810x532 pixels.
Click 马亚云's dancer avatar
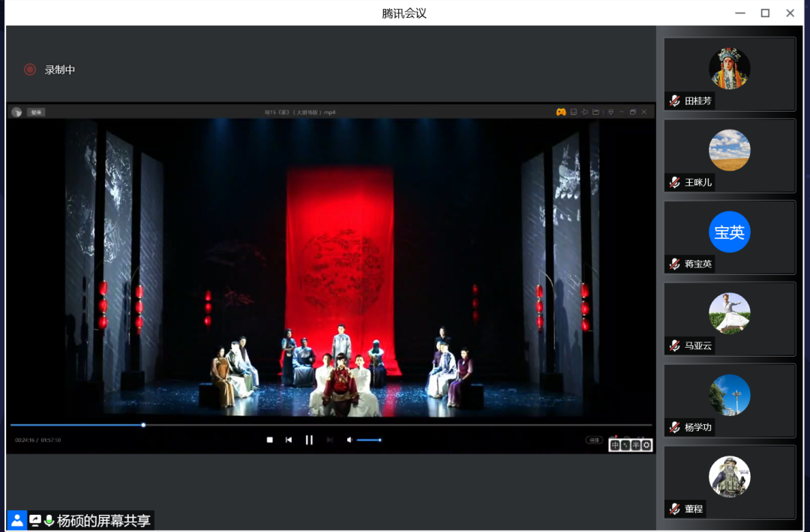730,313
